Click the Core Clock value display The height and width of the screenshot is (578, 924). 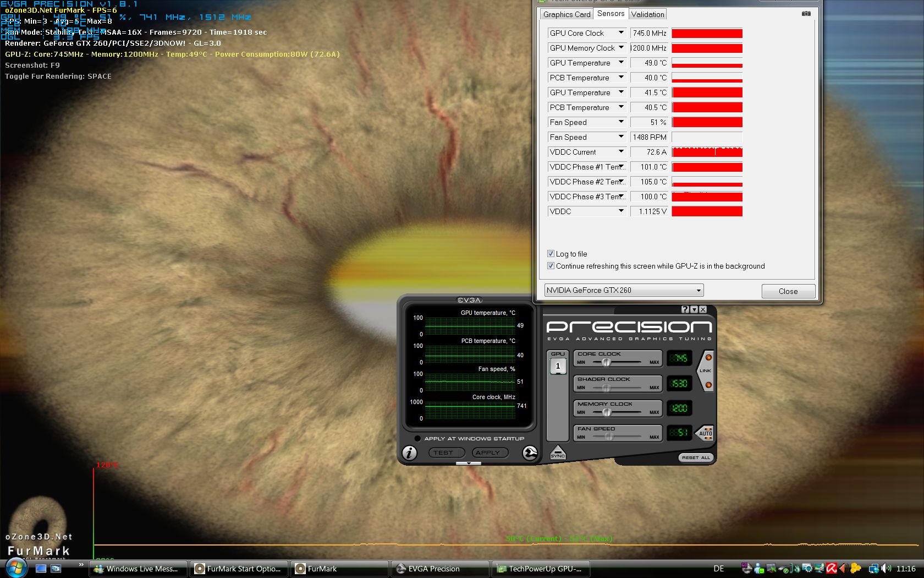coord(680,358)
